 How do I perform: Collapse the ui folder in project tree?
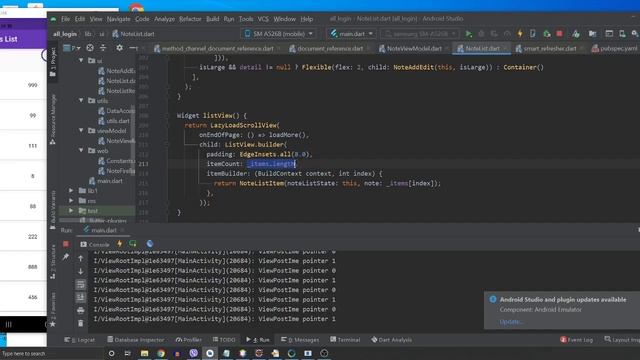click(81, 60)
